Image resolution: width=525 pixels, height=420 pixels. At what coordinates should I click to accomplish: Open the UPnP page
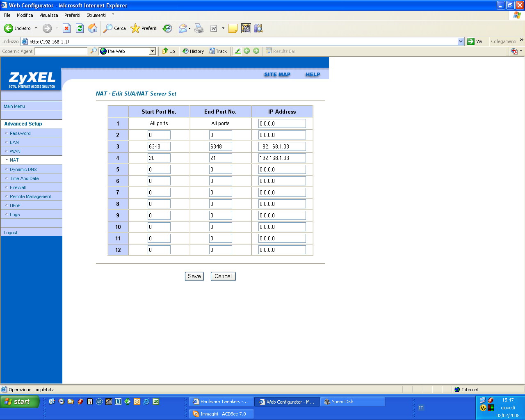click(15, 205)
